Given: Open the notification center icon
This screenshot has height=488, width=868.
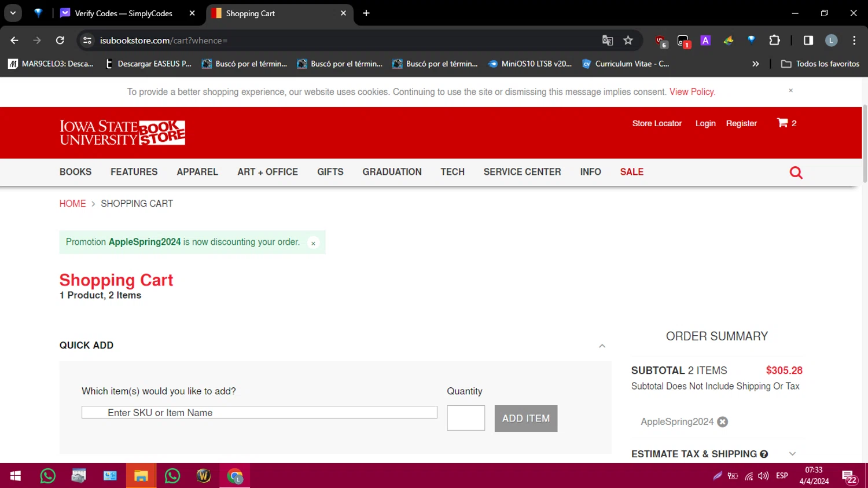Looking at the screenshot, I should pyautogui.click(x=849, y=476).
